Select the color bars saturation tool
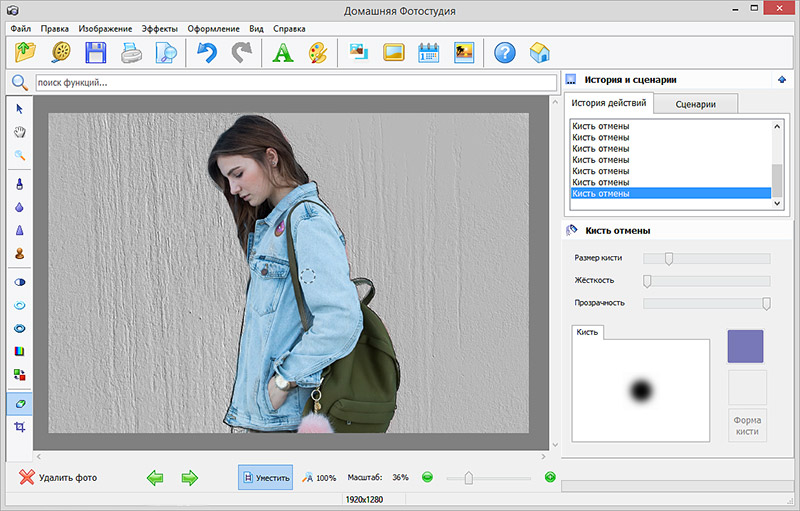The height and width of the screenshot is (511, 800). pos(19,351)
